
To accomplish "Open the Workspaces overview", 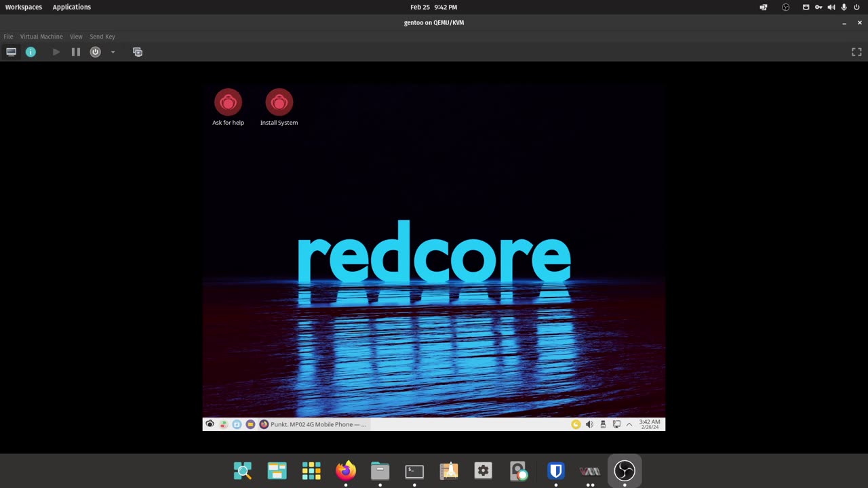I will tap(24, 7).
